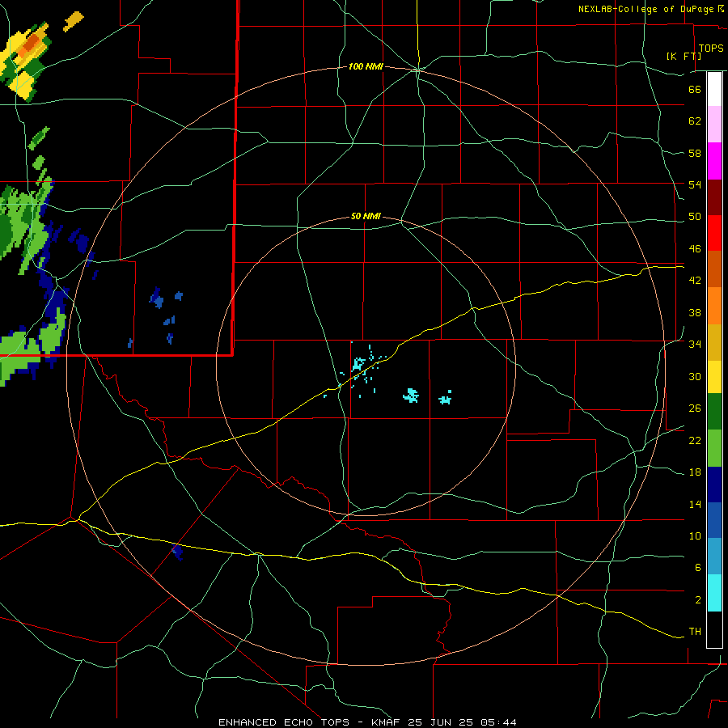Click the dark red 50-54 kft swatch
The height and width of the screenshot is (728, 728).
point(714,197)
